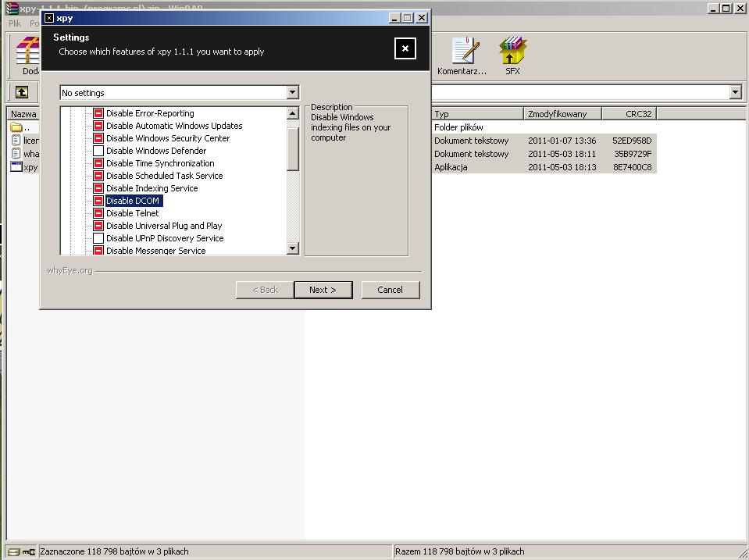This screenshot has height=560, width=749.
Task: Click scroll up arrow in settings list
Action: [293, 113]
